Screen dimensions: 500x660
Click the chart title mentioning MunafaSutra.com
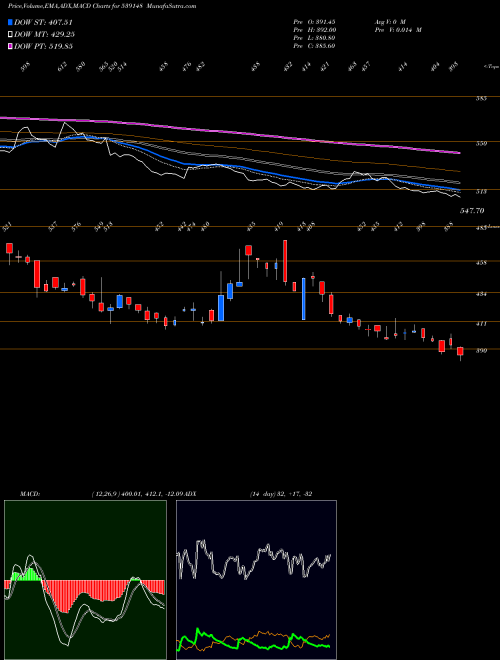(102, 6)
